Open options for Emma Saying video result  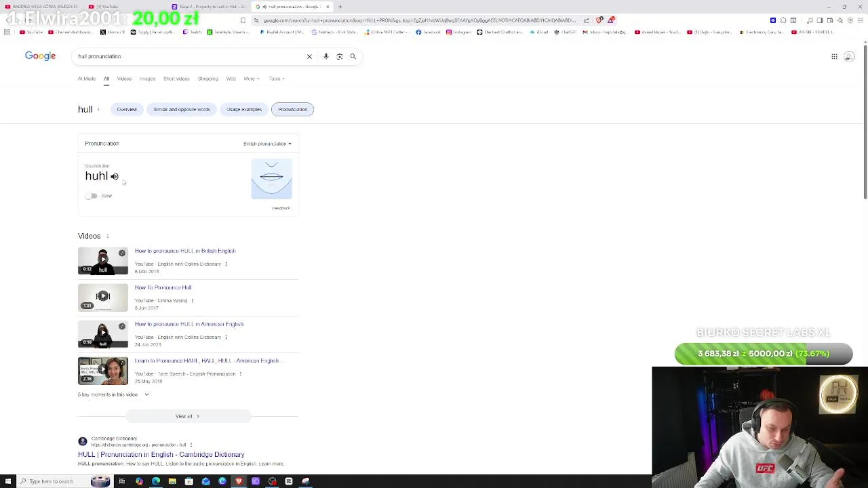coord(192,300)
